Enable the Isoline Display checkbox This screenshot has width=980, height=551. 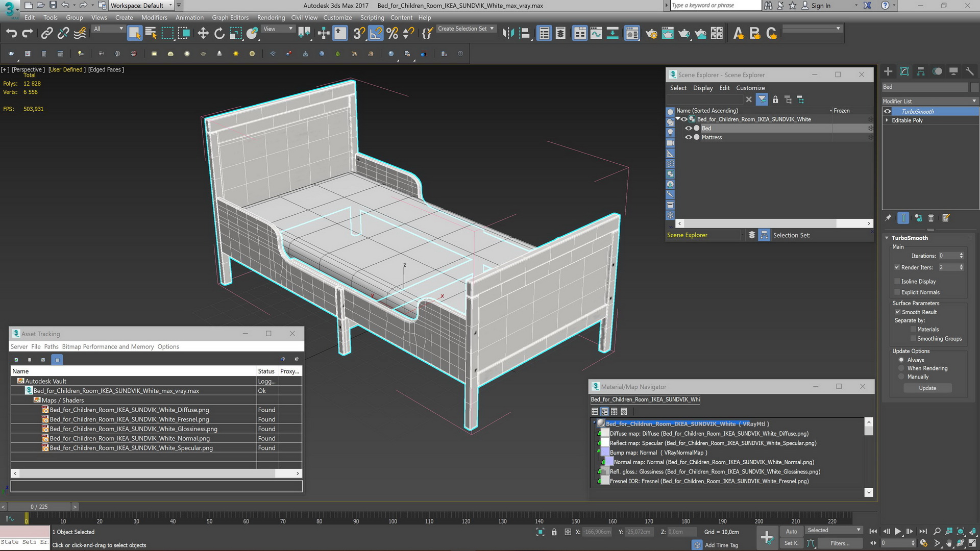(x=897, y=282)
